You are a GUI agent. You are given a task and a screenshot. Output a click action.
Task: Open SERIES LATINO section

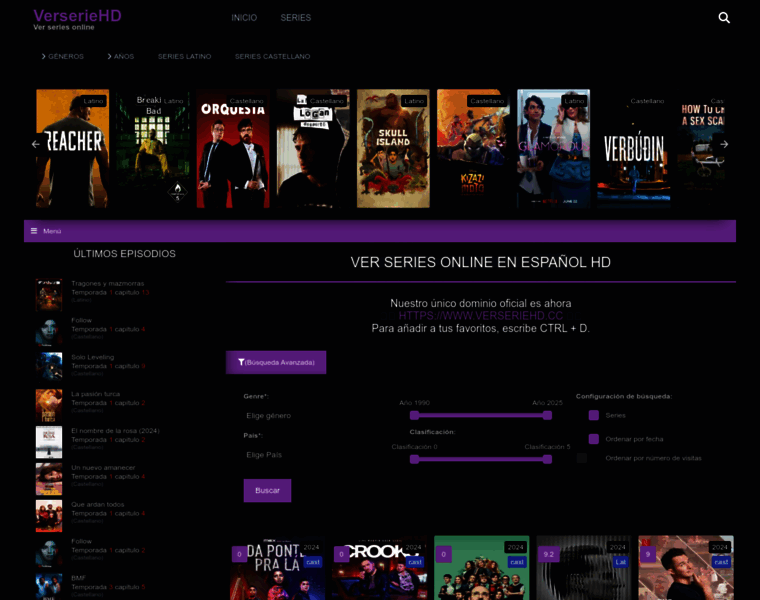184,56
